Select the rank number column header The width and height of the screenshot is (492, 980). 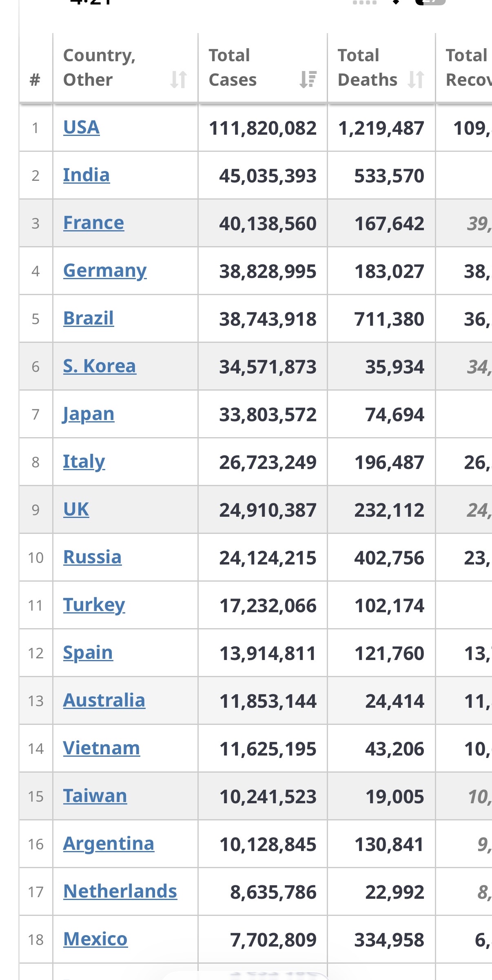point(35,68)
